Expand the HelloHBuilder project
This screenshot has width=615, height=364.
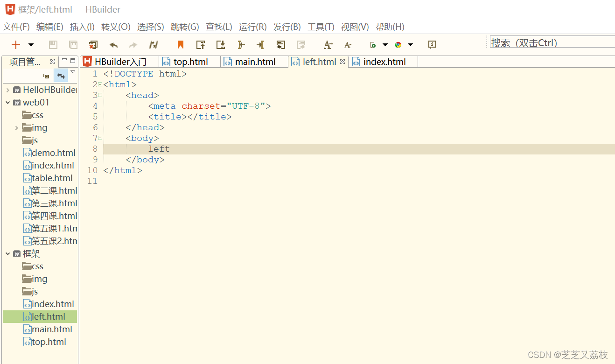click(8, 90)
